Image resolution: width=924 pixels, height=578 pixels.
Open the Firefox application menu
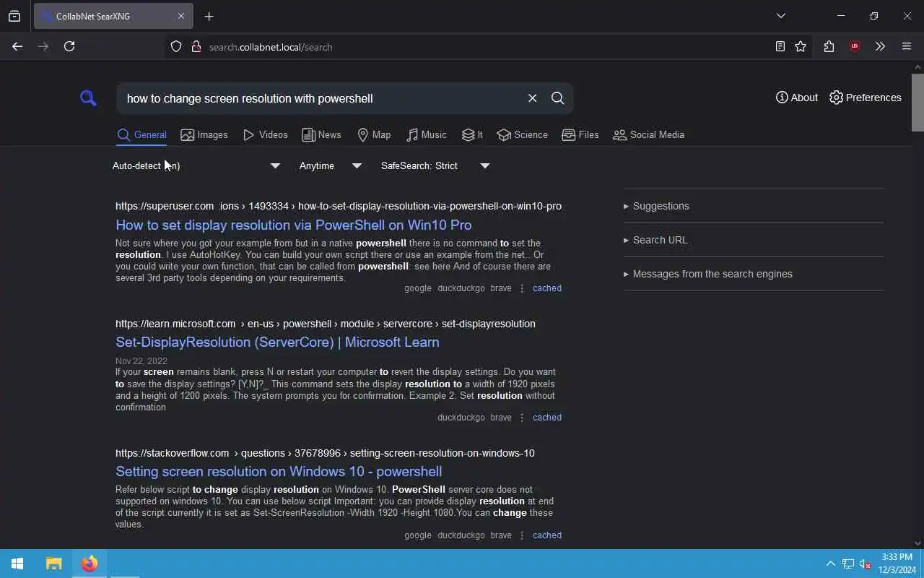(907, 46)
